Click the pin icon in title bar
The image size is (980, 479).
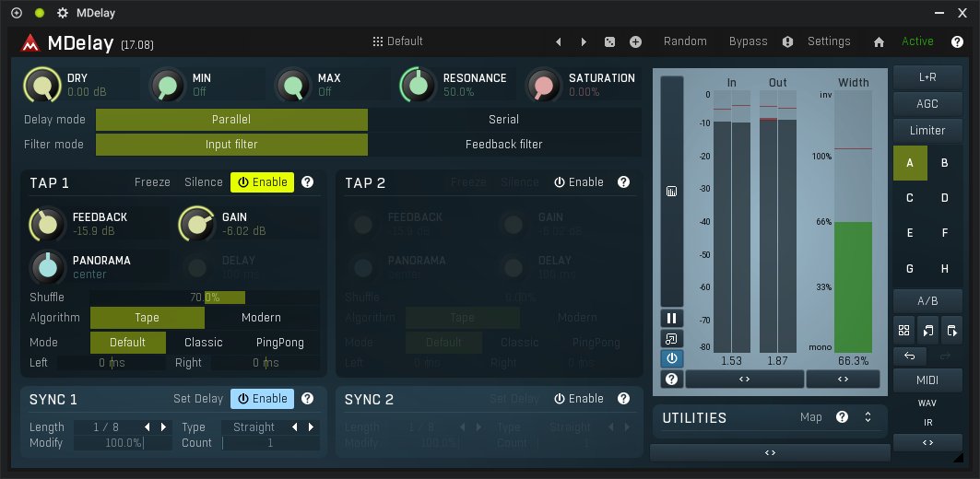[x=17, y=13]
